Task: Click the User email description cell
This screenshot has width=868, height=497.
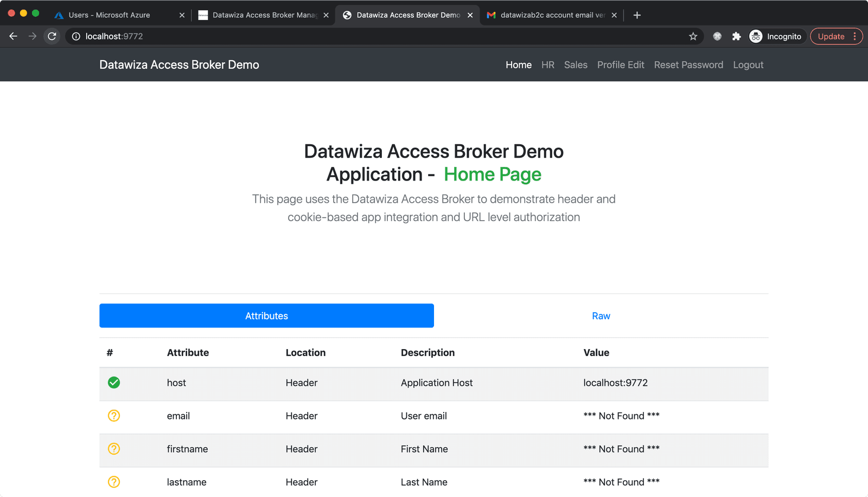Action: 424,416
